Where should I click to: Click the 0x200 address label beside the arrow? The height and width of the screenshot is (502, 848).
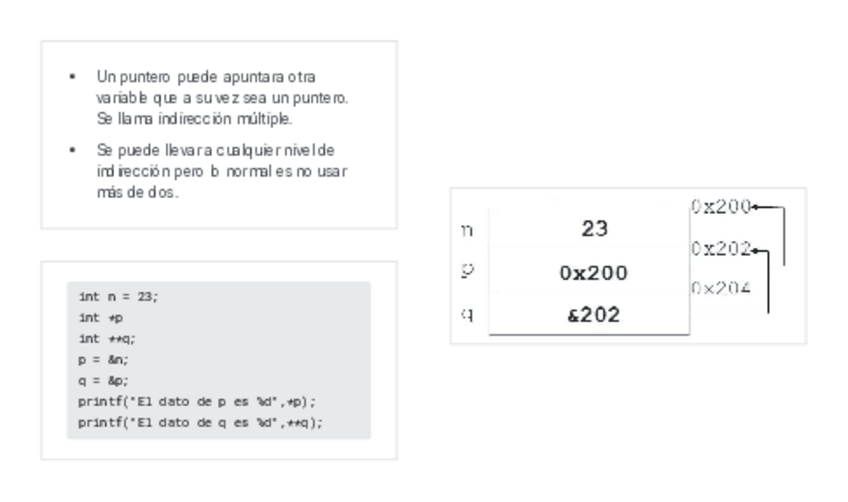pyautogui.click(x=718, y=207)
